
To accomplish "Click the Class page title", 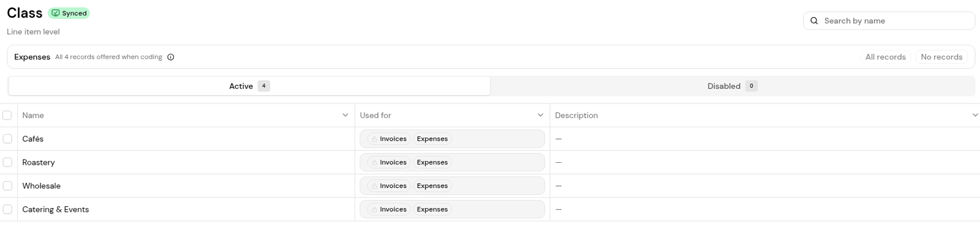I will pyautogui.click(x=24, y=13).
